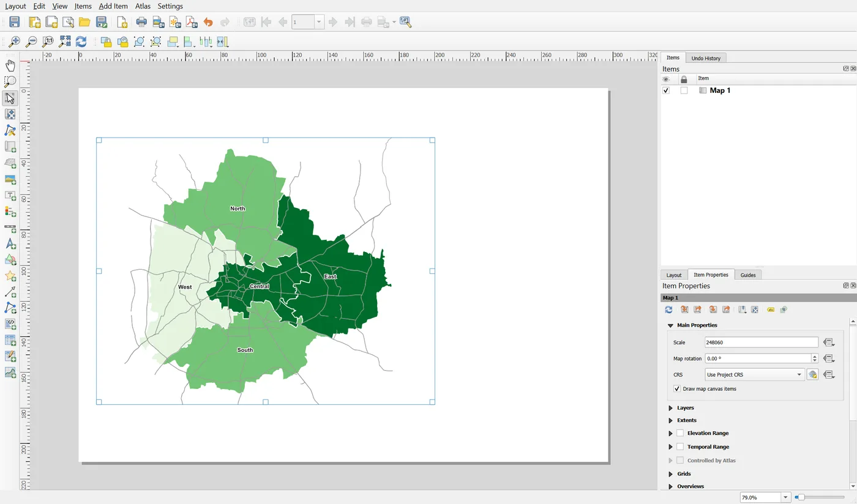Click the labeling settings yellow abc icon
Screen dimensions: 857x504
771,310
